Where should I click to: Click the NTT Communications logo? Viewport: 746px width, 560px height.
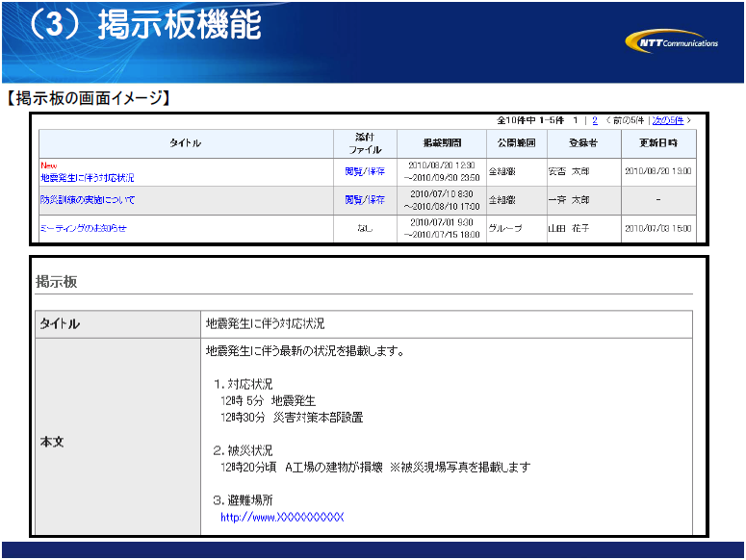tap(672, 42)
